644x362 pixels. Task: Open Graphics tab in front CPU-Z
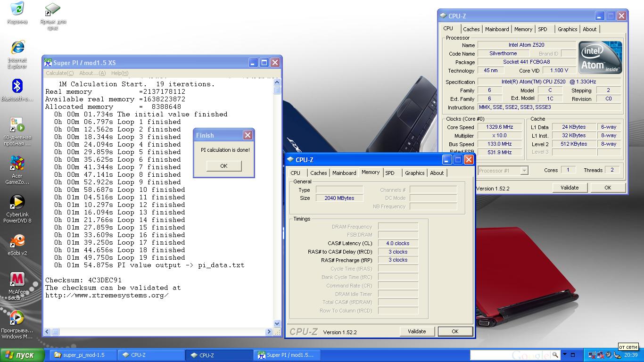415,173
